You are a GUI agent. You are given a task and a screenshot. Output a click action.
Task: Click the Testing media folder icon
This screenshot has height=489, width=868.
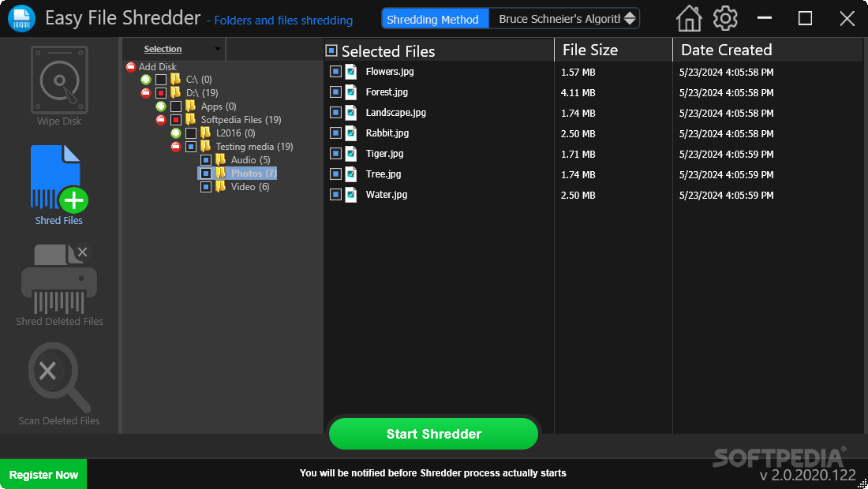click(x=205, y=146)
